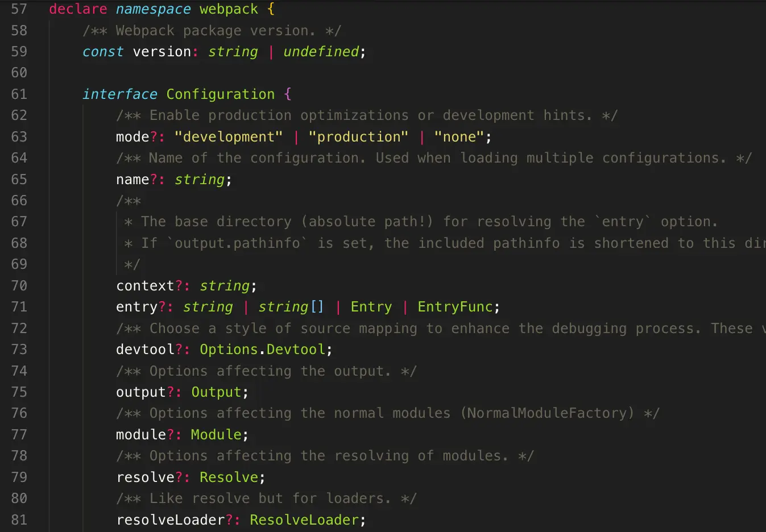Click the "none" string literal
766x532 pixels.
(x=459, y=137)
